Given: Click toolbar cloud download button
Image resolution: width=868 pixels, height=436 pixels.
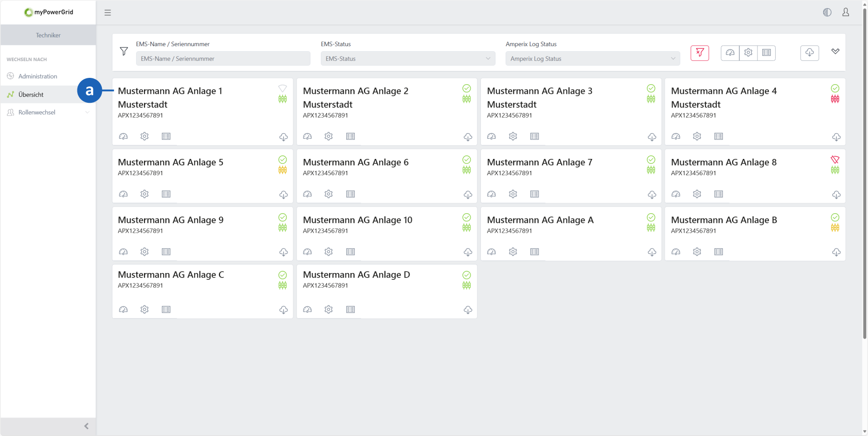Looking at the screenshot, I should 809,53.
